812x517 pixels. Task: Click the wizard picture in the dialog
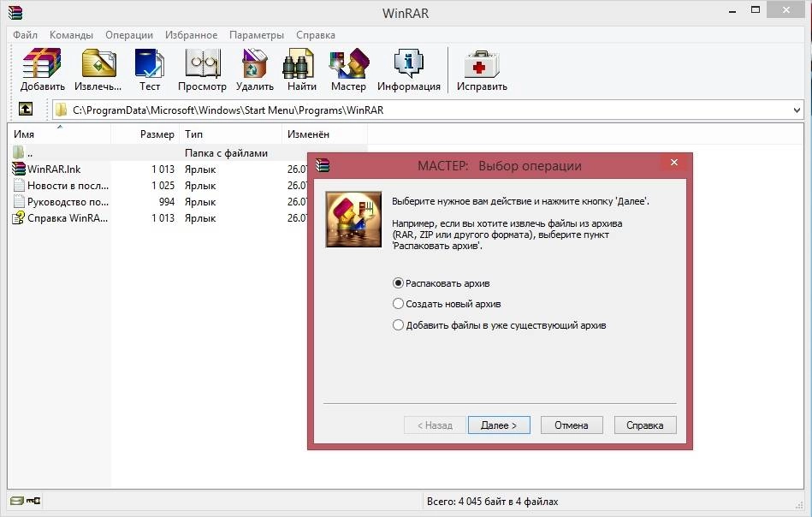pyautogui.click(x=353, y=219)
